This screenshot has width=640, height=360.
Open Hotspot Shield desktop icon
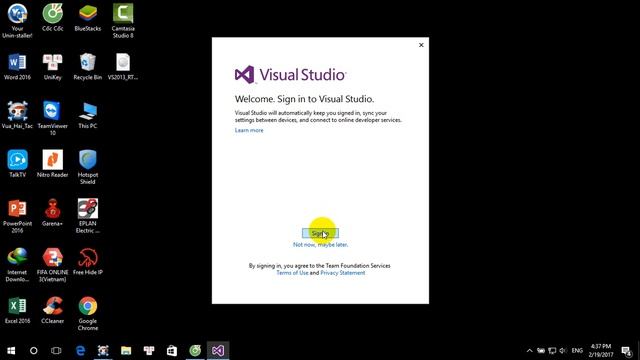[x=88, y=167]
